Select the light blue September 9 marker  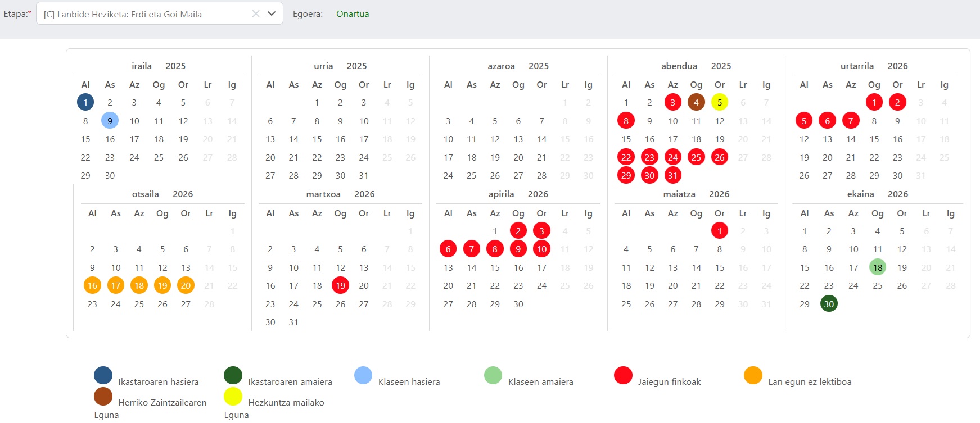(x=110, y=121)
